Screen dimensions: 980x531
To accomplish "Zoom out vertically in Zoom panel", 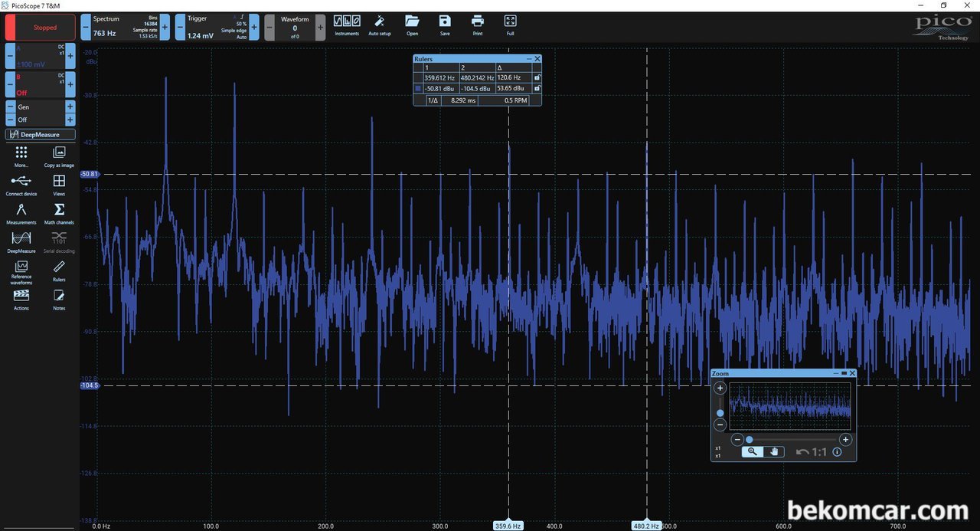I will 720,424.
